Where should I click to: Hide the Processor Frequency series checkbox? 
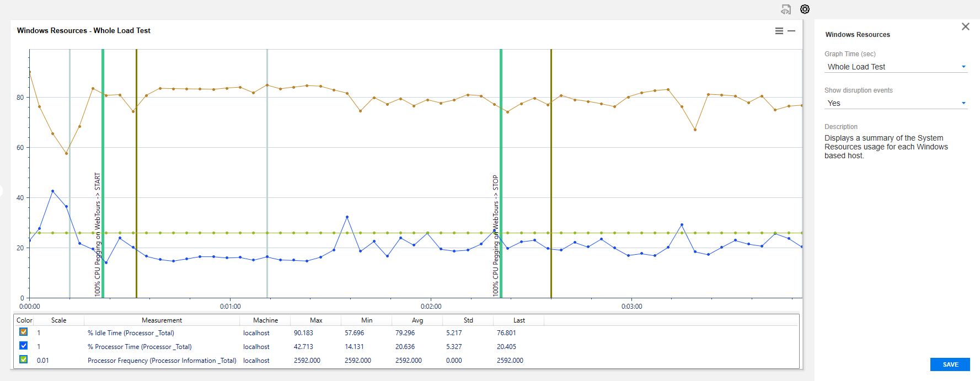click(x=23, y=359)
